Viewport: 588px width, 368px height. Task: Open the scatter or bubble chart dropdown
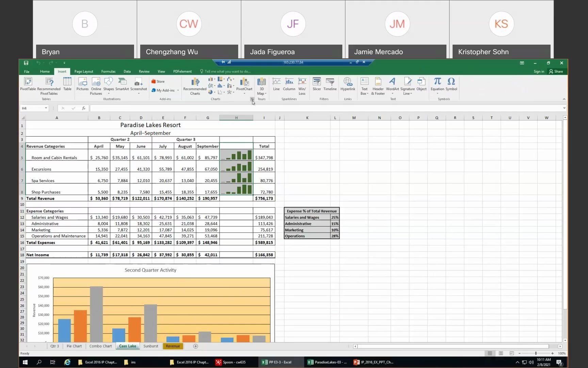tap(221, 92)
